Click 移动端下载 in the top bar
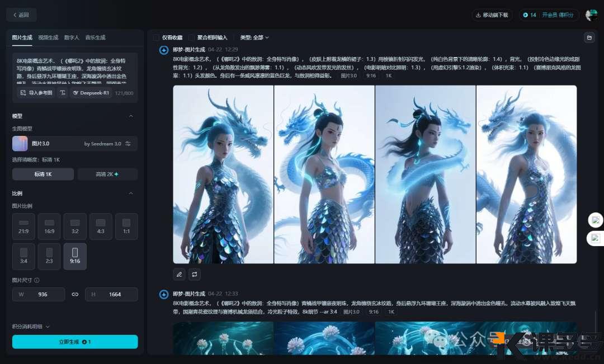Viewport: 604px width, 364px height. 492,15
